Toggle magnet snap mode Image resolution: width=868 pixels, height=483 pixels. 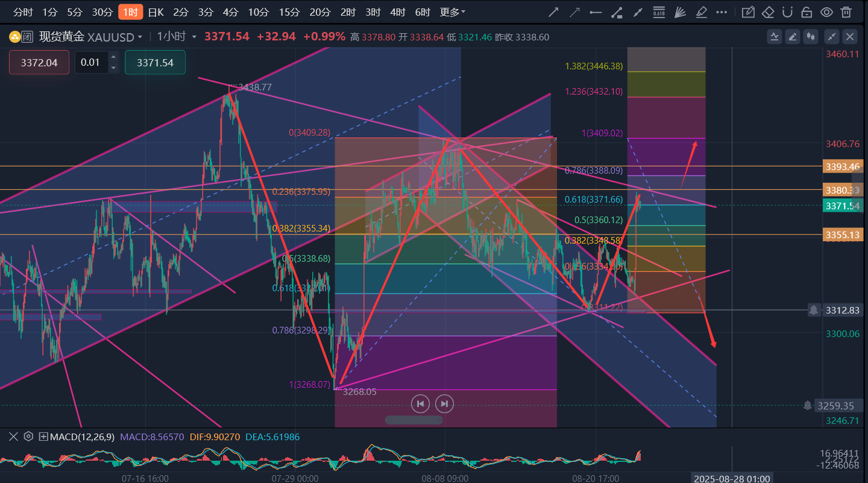click(787, 12)
